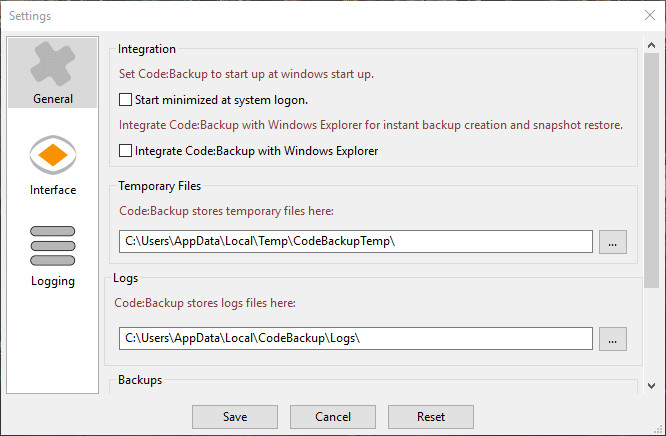
Task: Select the Logging label in sidebar
Action: tap(53, 281)
